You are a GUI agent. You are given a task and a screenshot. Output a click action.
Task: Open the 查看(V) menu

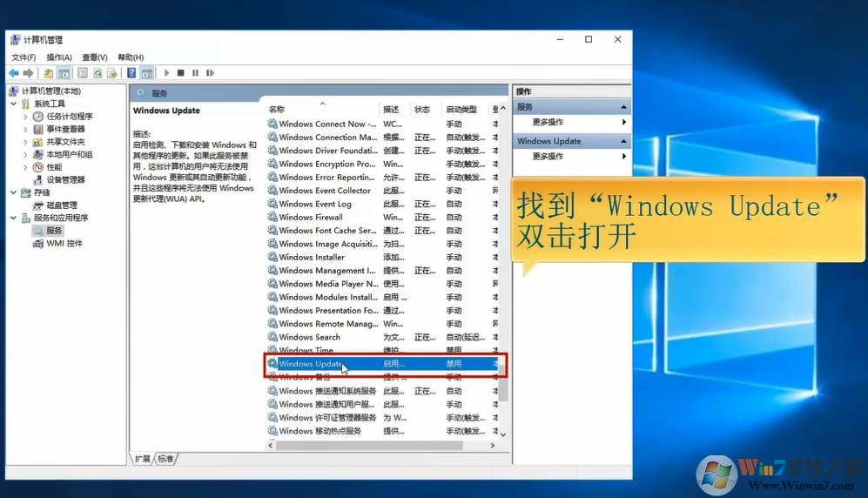tap(95, 57)
